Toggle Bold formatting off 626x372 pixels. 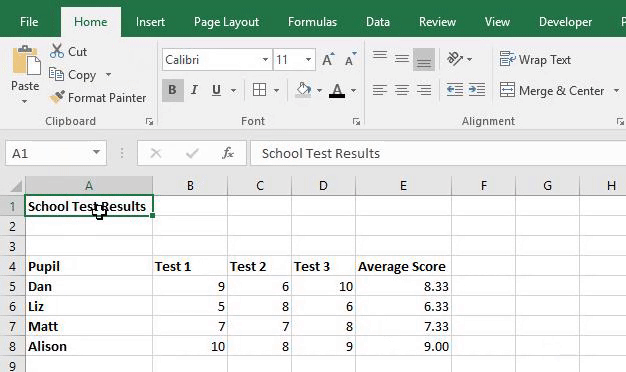click(x=172, y=90)
